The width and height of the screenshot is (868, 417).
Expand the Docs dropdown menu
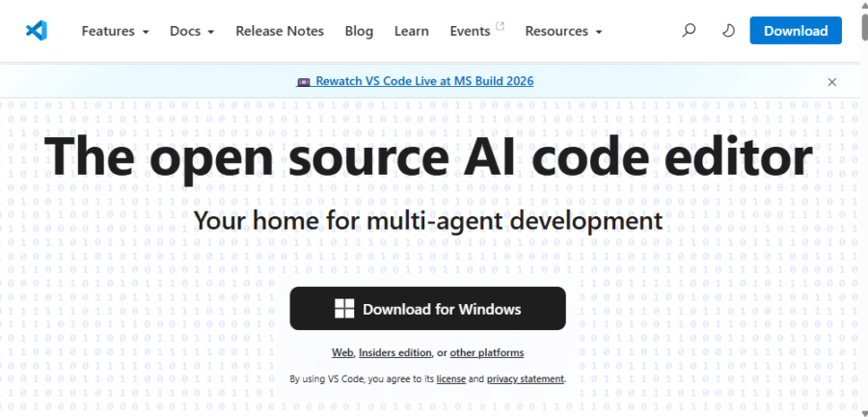coord(192,31)
